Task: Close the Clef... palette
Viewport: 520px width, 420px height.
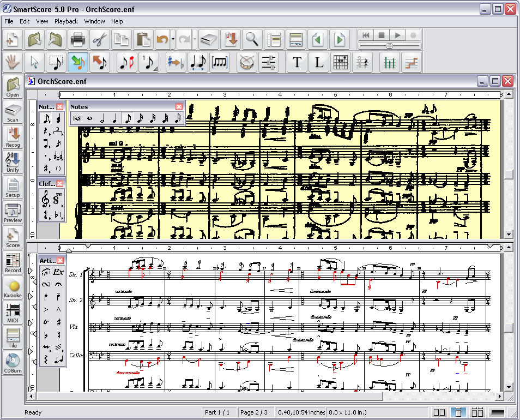Action: (x=60, y=183)
